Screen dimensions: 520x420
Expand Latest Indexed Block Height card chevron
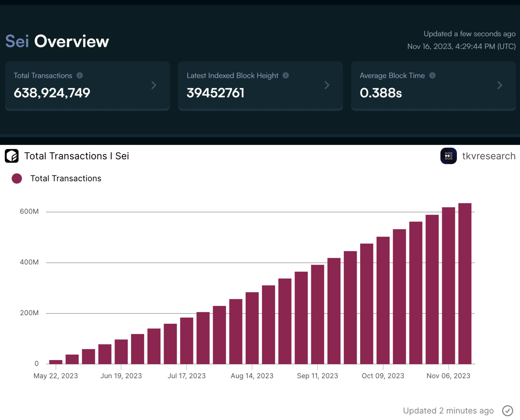point(327,85)
